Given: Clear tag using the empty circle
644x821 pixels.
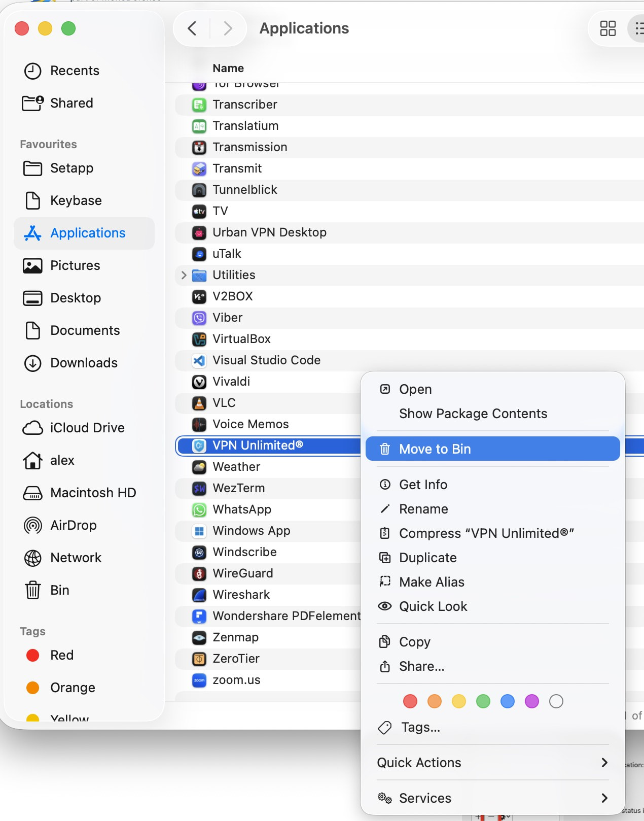Looking at the screenshot, I should click(x=556, y=701).
